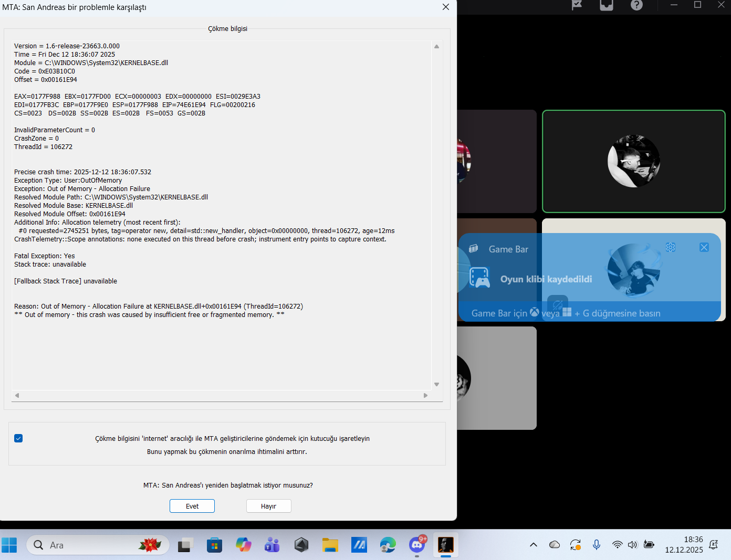Switch to Discord from the taskbar

(417, 545)
